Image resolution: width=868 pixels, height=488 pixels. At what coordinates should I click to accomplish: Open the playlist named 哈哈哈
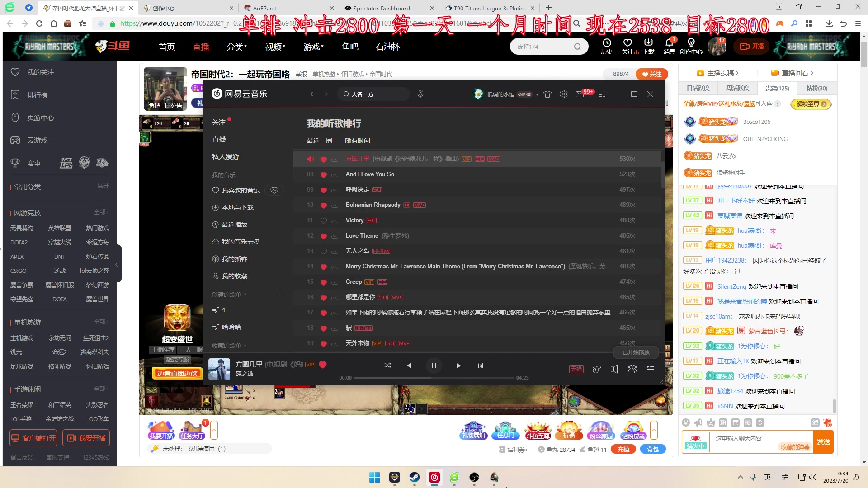coord(231,327)
